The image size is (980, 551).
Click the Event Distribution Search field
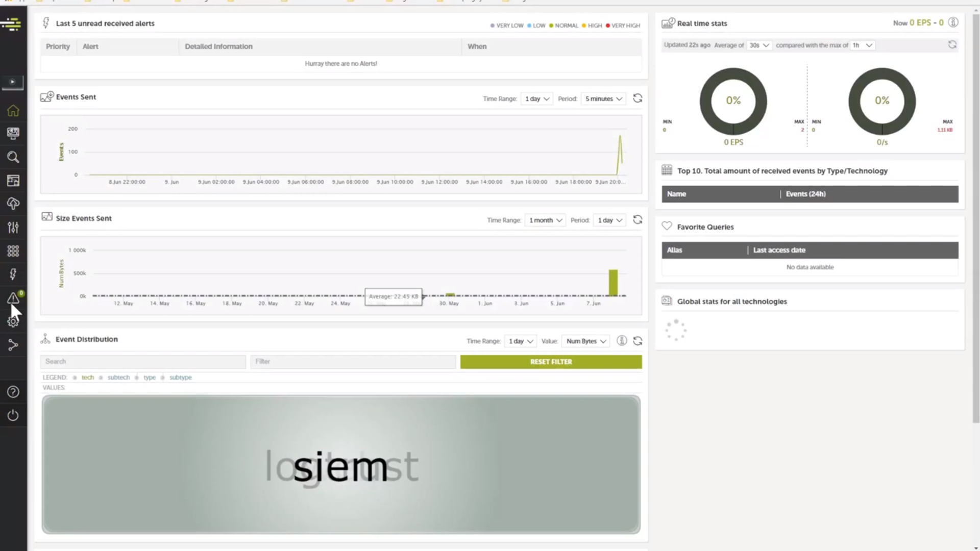click(x=143, y=362)
